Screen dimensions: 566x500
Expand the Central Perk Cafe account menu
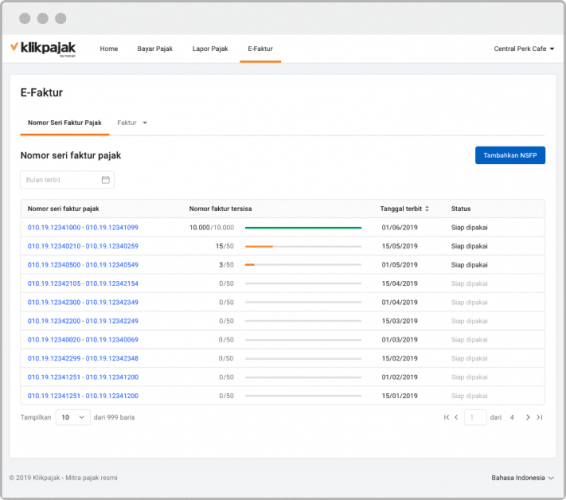pos(524,49)
